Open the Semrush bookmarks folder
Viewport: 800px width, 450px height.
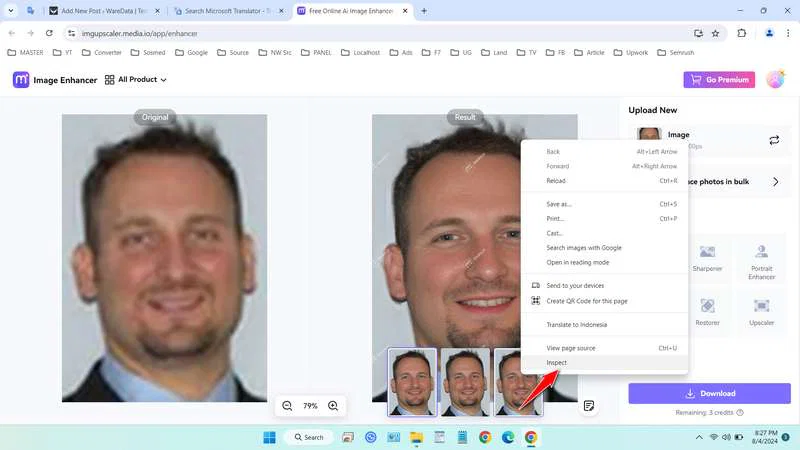(x=676, y=53)
